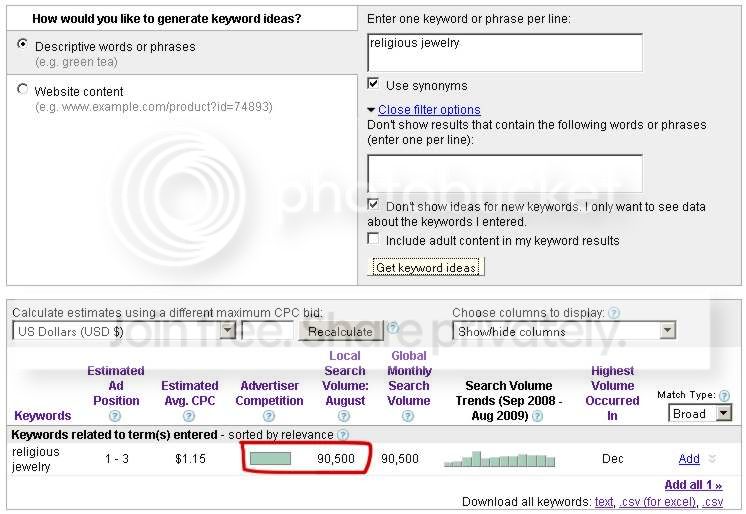Sort by Local Search Volume: August header
Viewport: 746px width, 514px height.
point(345,378)
